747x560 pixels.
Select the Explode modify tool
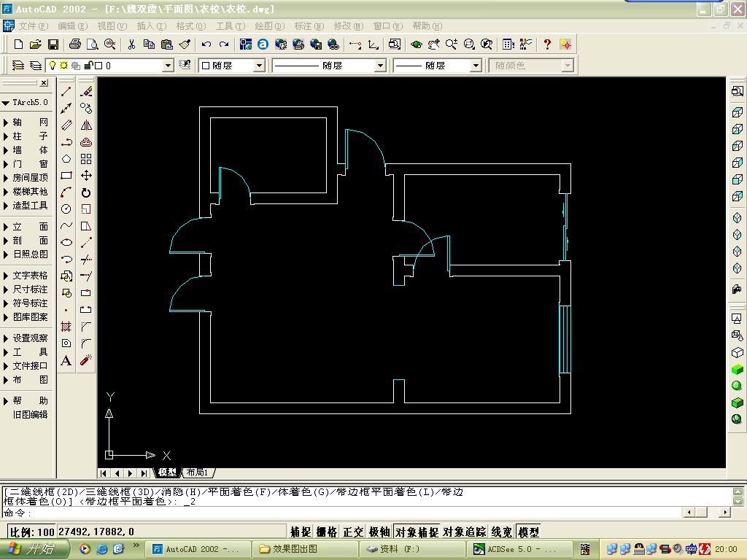[x=86, y=360]
